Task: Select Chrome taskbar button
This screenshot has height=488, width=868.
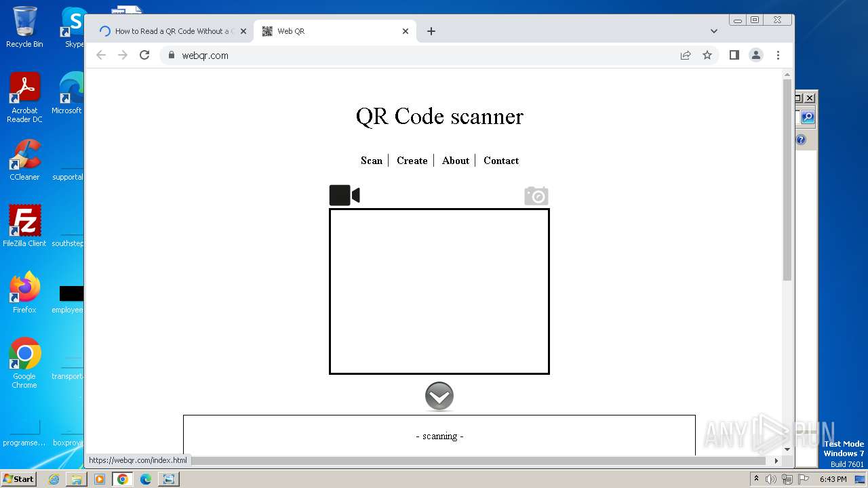Action: 123,479
